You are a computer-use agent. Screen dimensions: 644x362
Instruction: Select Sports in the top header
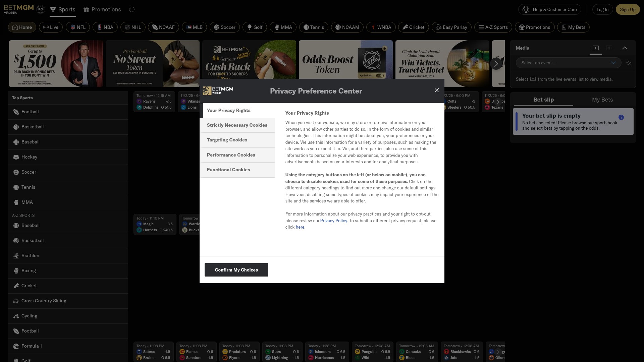[63, 9]
